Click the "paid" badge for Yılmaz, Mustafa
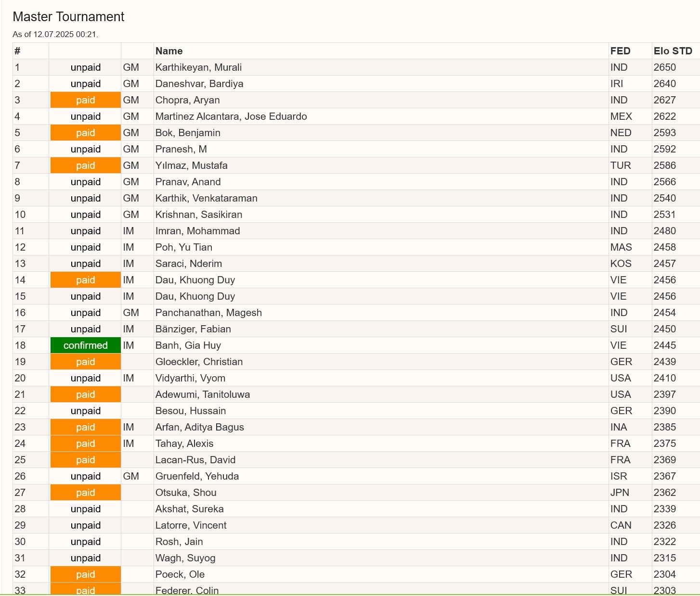 pyautogui.click(x=86, y=165)
